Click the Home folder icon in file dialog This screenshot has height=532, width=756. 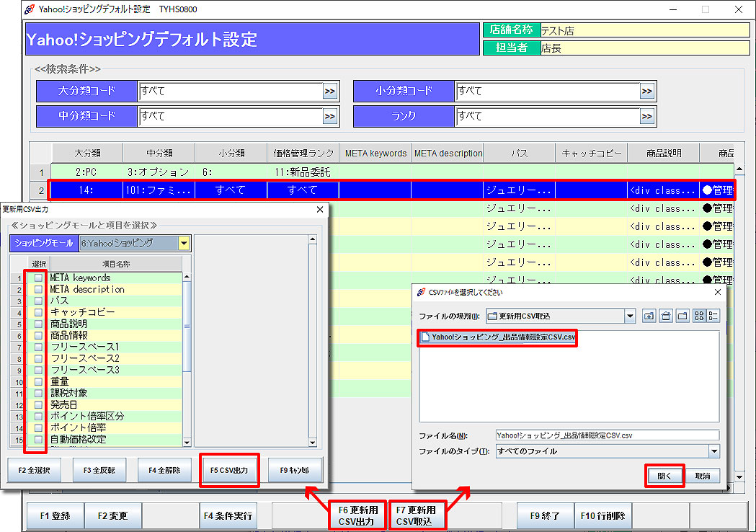[666, 316]
